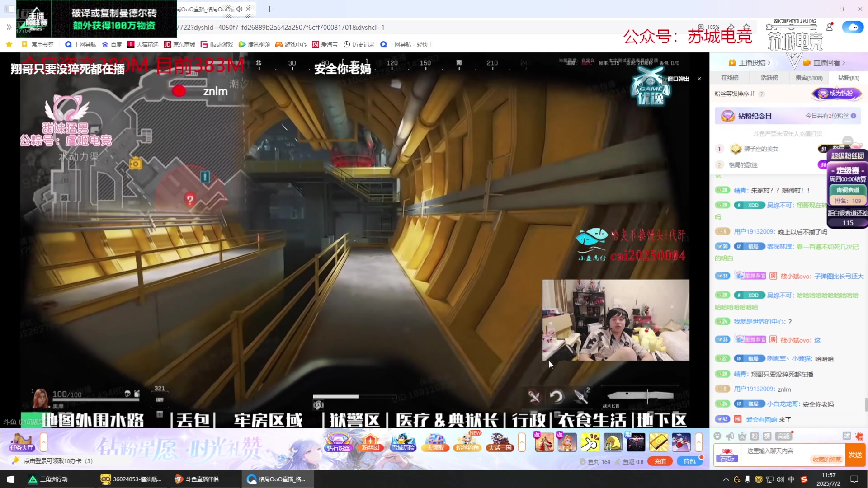Expand 主播投稿 section

point(749,62)
